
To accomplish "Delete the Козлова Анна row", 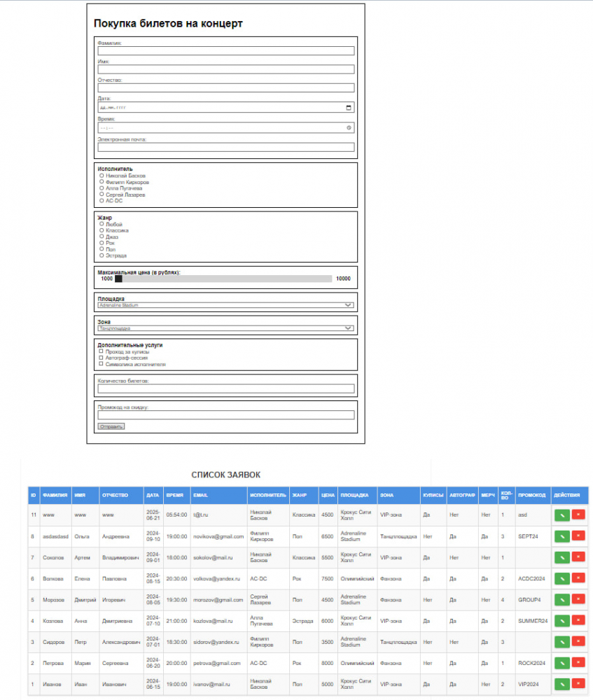I will pos(578,620).
